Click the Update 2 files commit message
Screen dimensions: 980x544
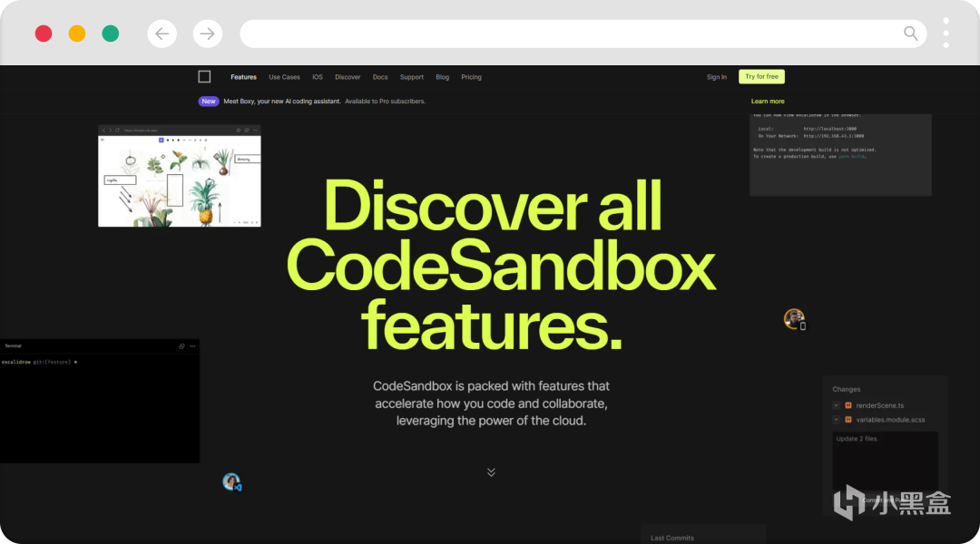pos(857,439)
